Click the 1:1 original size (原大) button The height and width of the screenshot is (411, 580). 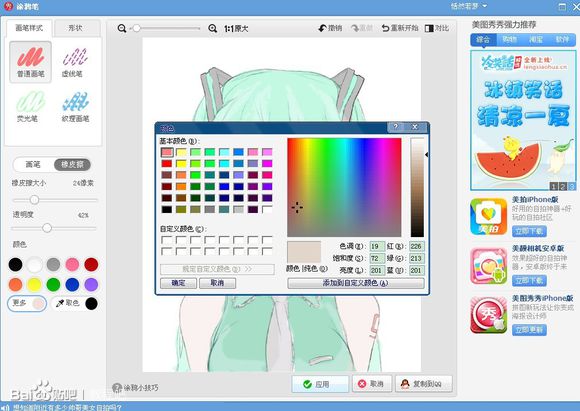(x=236, y=28)
